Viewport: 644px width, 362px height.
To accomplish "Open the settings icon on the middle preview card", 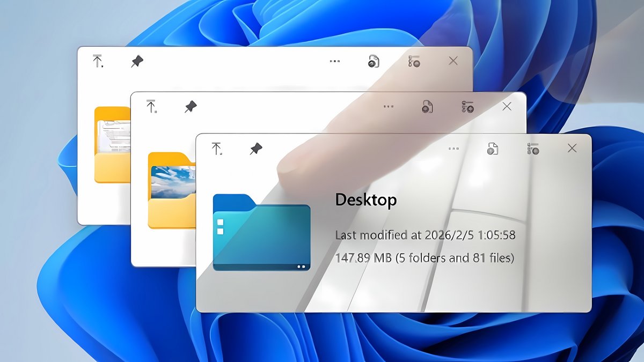I will (x=466, y=106).
